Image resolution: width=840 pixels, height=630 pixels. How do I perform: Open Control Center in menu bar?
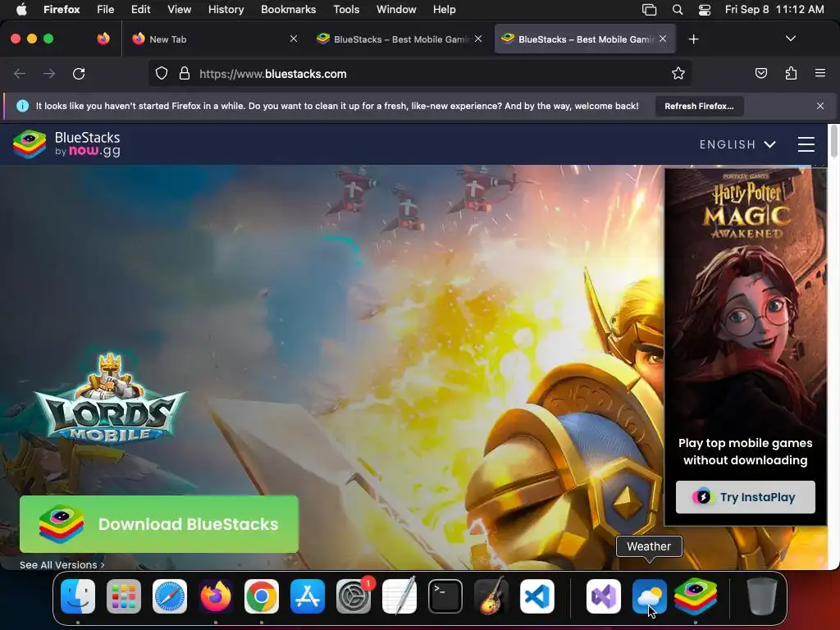coord(705,9)
